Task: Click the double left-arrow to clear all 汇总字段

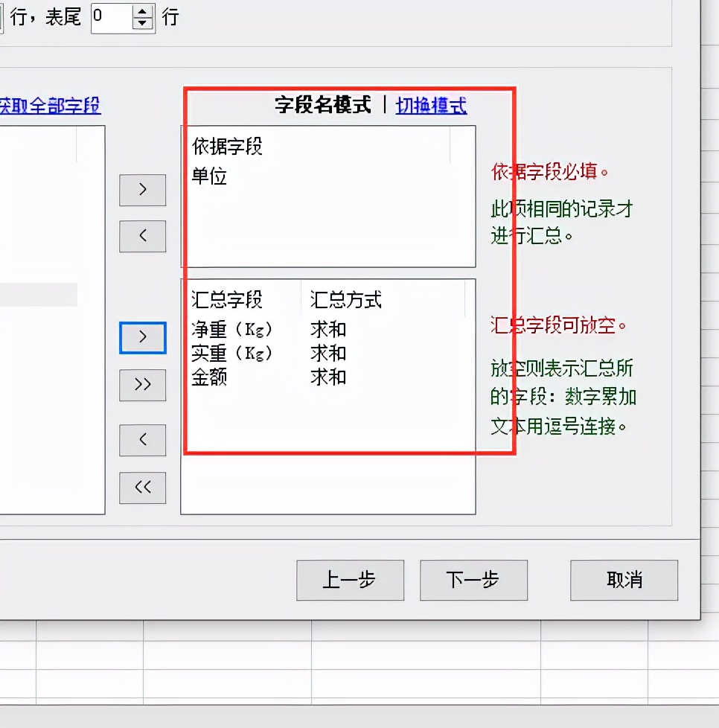Action: (x=142, y=488)
